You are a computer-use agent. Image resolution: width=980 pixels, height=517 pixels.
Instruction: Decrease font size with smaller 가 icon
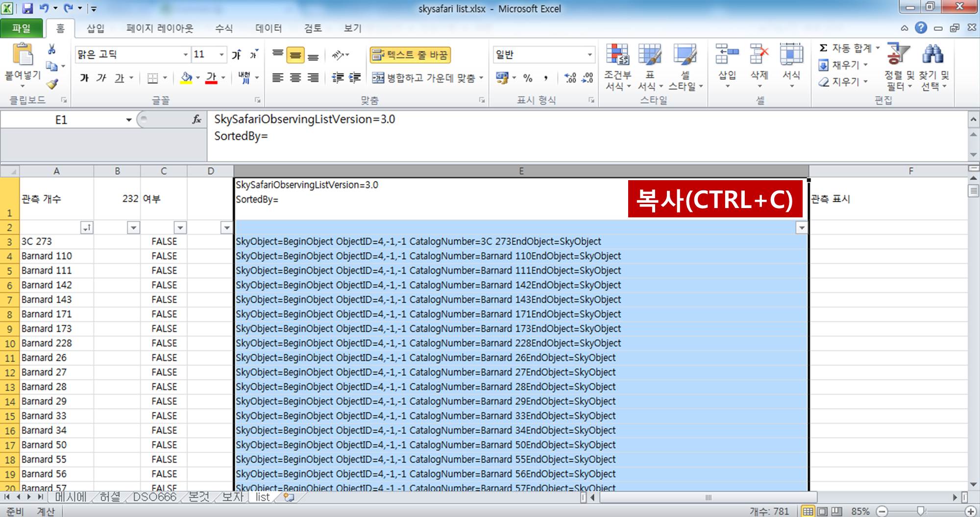254,54
